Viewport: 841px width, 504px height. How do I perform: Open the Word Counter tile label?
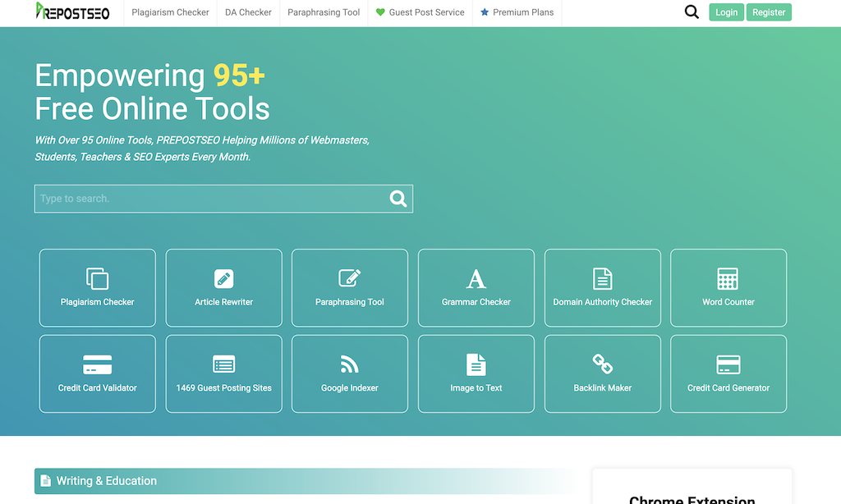tap(728, 302)
